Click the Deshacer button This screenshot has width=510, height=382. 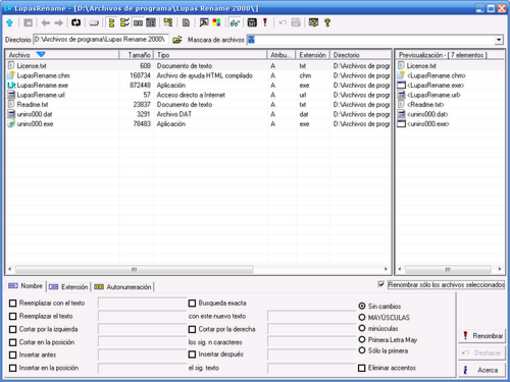pyautogui.click(x=483, y=353)
